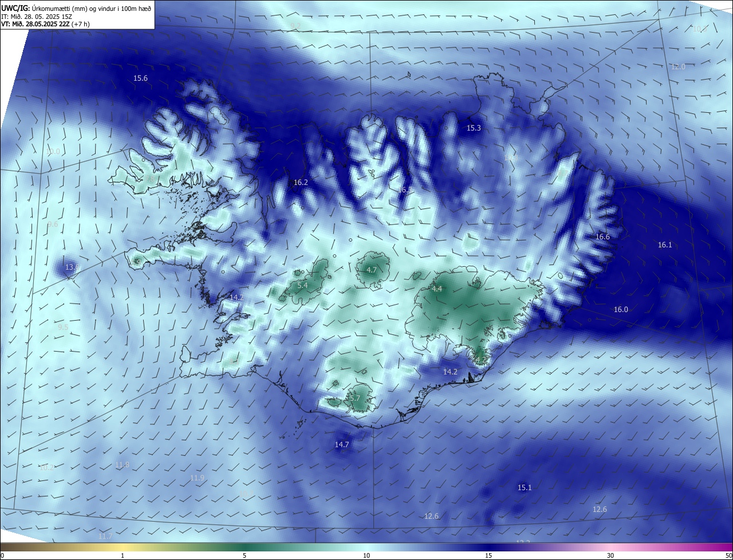Click the 12.0 value label
Viewport: 733px width, 560px height.
pos(678,67)
